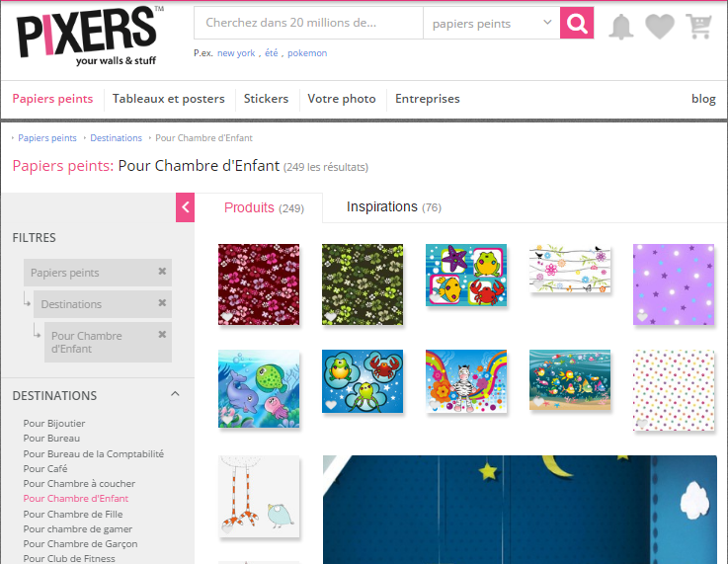Follow the Destinations breadcrumb link

click(117, 138)
